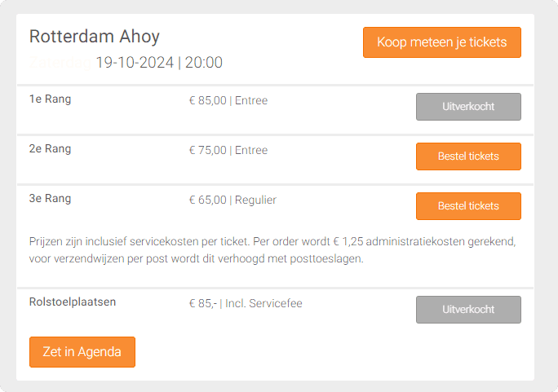Select the Rotterdam Ahoy venue title
This screenshot has height=392, width=558.
95,37
